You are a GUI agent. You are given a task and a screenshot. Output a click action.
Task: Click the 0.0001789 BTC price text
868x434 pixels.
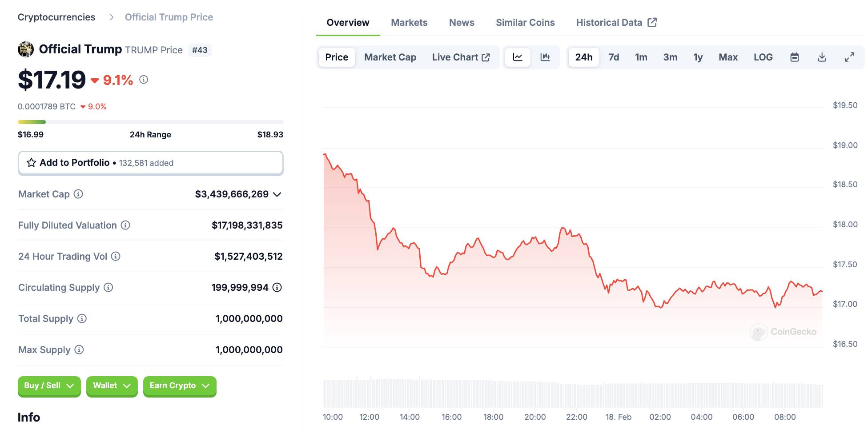coord(47,106)
